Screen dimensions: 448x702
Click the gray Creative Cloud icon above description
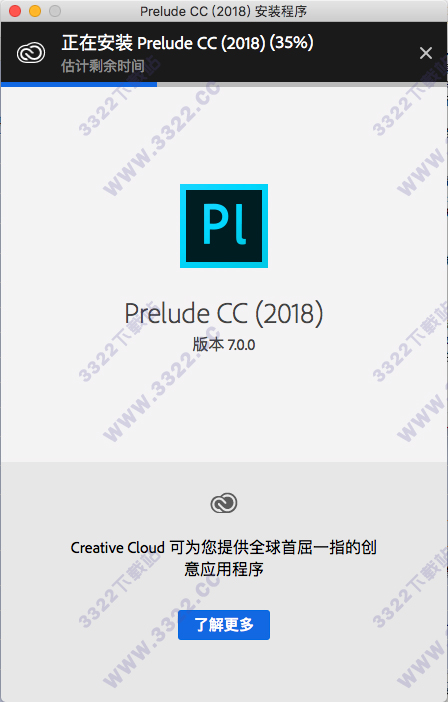click(x=224, y=503)
